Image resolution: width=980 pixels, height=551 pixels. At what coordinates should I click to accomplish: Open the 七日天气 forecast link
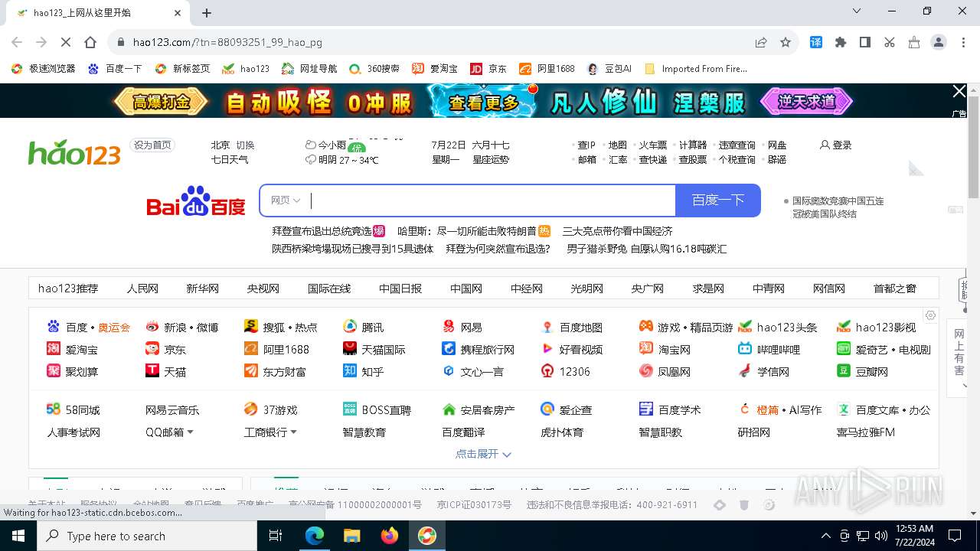(x=230, y=160)
